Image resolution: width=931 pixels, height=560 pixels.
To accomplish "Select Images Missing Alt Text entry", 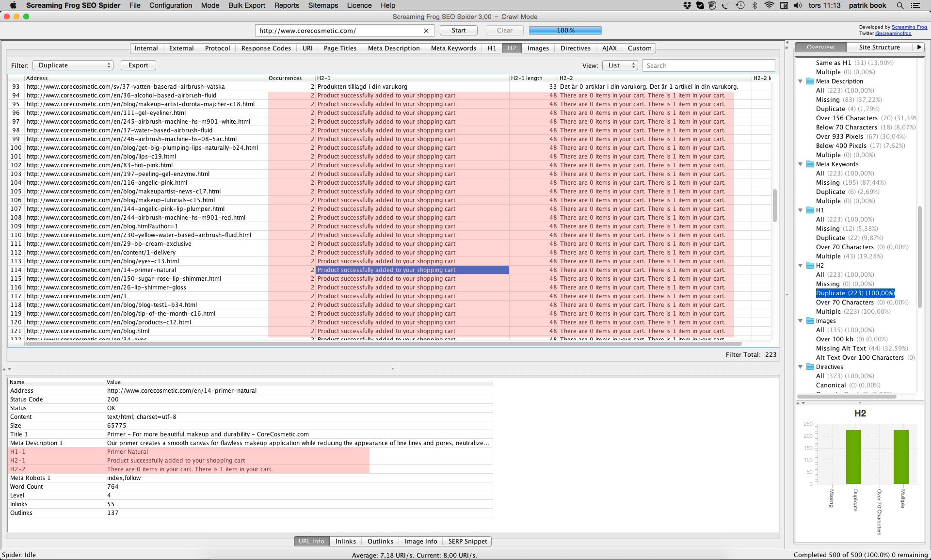I will [x=862, y=349].
